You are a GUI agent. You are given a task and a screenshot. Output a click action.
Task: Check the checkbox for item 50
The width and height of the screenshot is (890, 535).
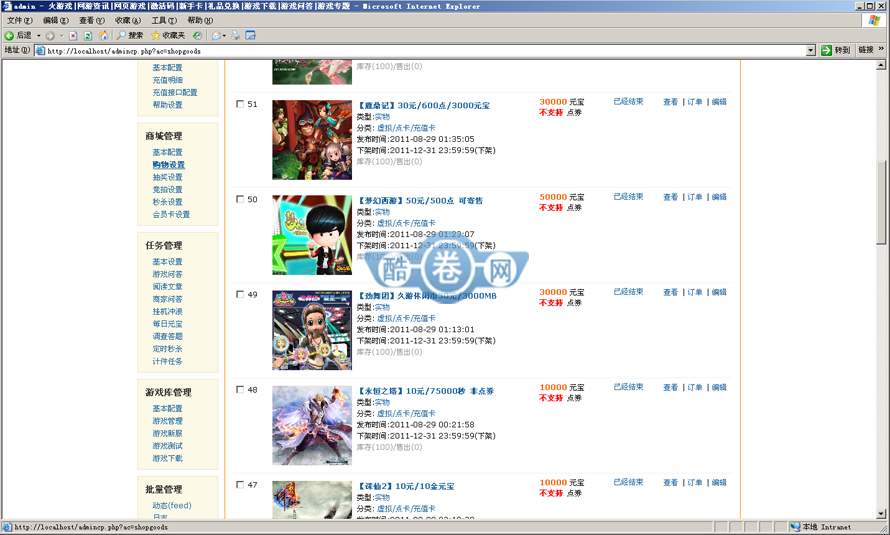[240, 199]
